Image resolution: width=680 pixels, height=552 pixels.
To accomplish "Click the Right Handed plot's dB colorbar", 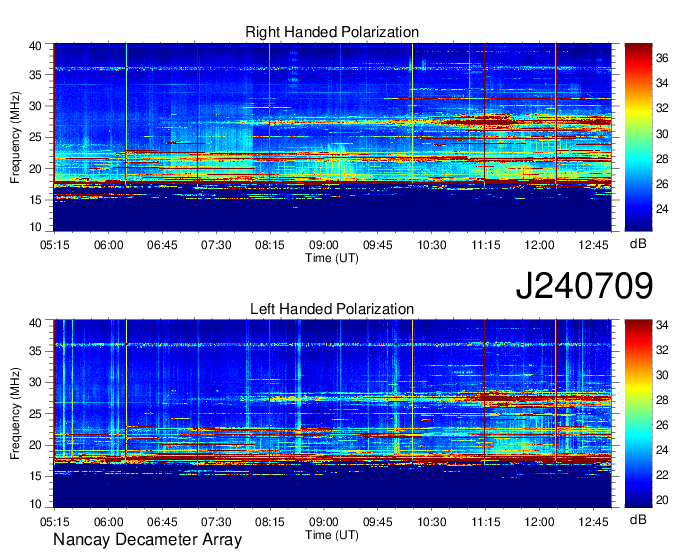I will pos(638,137).
